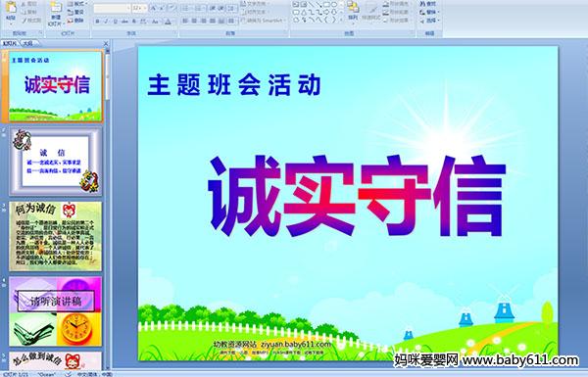
Task: Switch to the Outline pane tab
Action: [28, 43]
